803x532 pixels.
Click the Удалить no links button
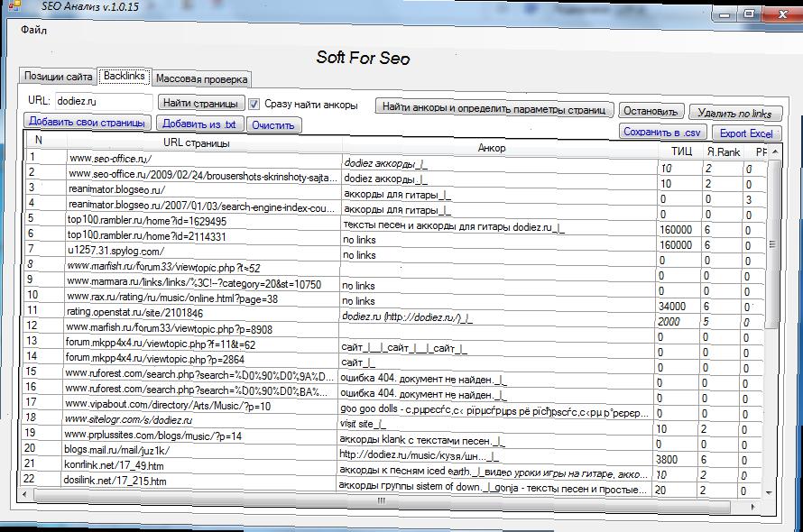(x=734, y=113)
